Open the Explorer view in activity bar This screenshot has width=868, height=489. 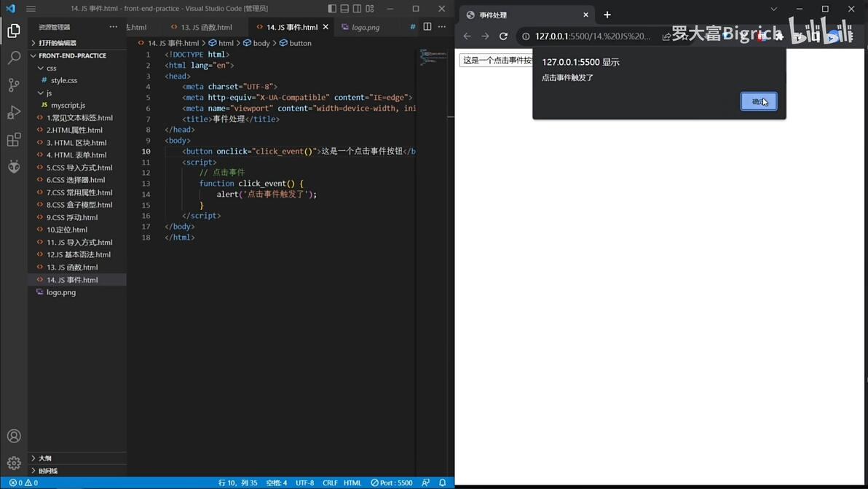(14, 31)
